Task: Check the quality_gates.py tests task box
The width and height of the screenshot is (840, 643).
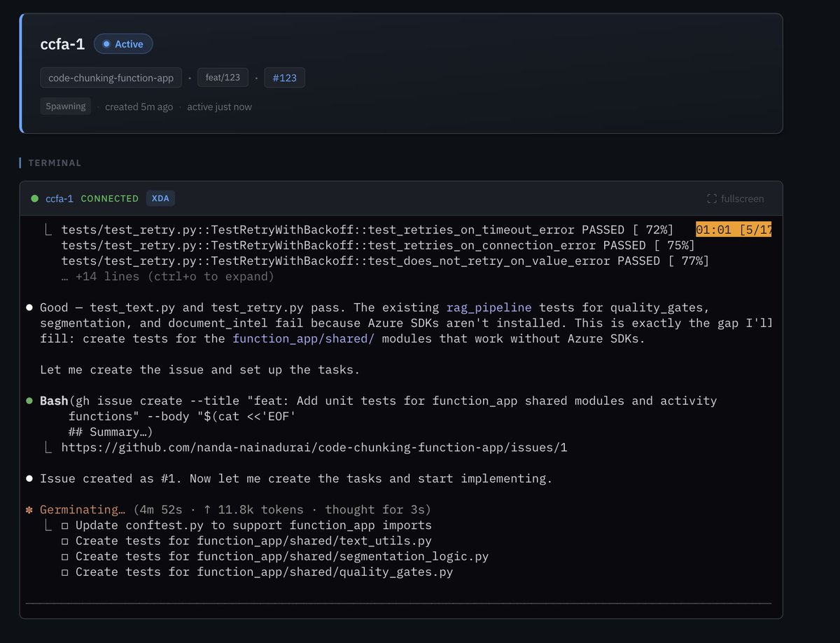Action: (x=65, y=572)
